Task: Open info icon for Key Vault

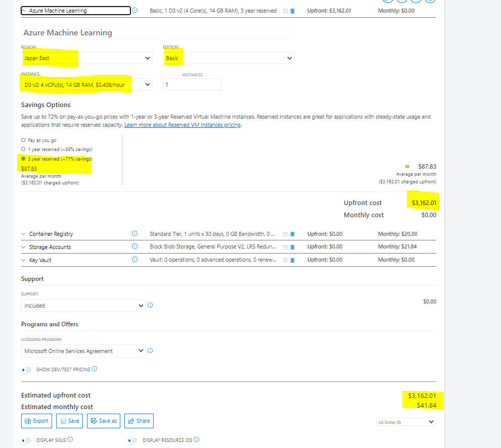Action: pos(135,259)
